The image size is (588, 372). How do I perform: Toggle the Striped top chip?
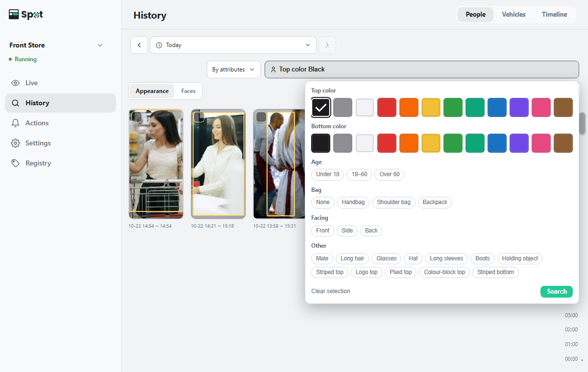(330, 272)
